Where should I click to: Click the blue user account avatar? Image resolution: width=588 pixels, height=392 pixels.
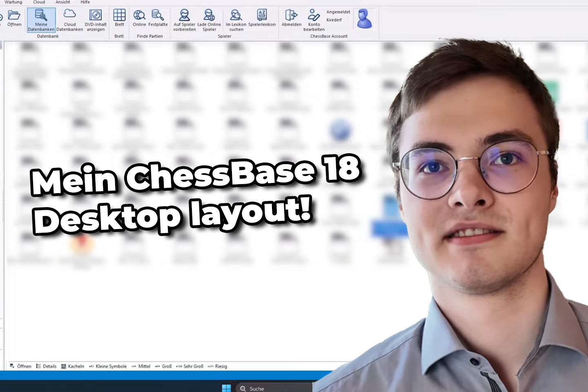(364, 19)
